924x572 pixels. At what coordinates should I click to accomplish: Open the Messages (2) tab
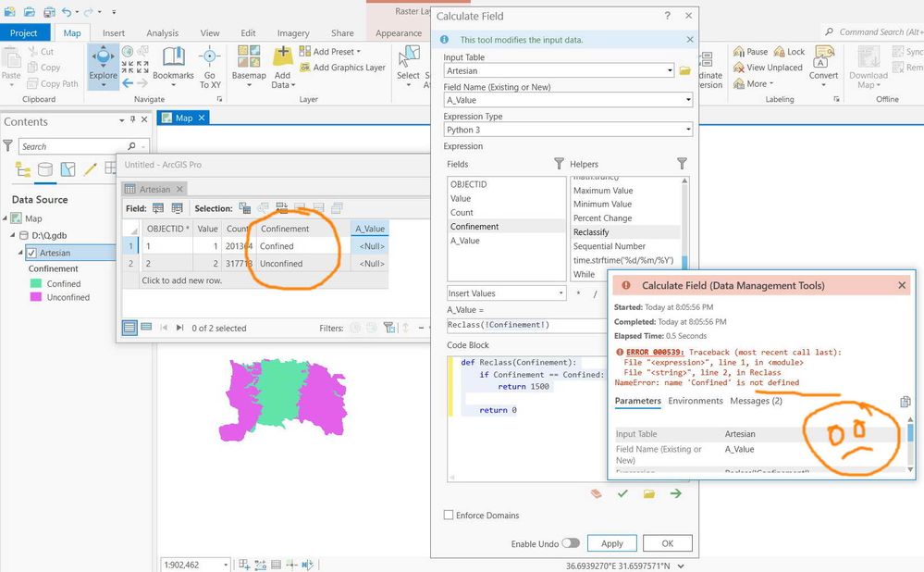[756, 401]
